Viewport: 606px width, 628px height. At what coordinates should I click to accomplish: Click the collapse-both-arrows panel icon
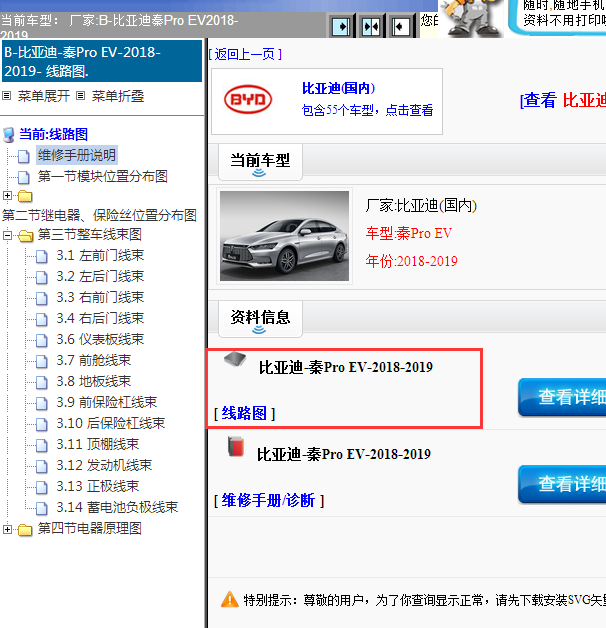[x=371, y=27]
